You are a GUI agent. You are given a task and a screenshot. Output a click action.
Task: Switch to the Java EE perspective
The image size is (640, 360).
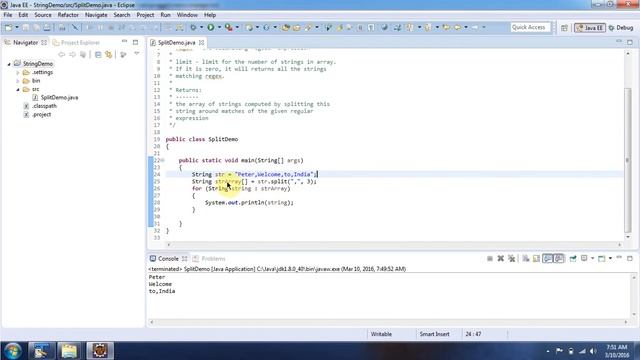point(590,27)
